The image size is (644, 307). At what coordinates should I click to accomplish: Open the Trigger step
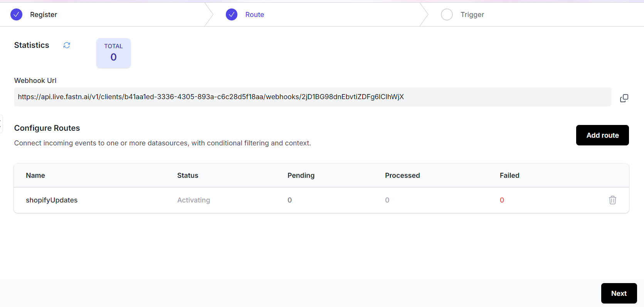(x=472, y=15)
